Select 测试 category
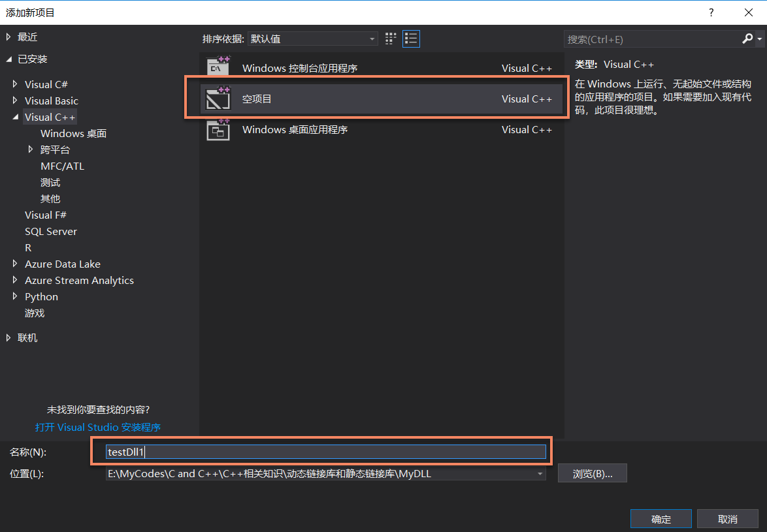The height and width of the screenshot is (532, 767). point(50,182)
